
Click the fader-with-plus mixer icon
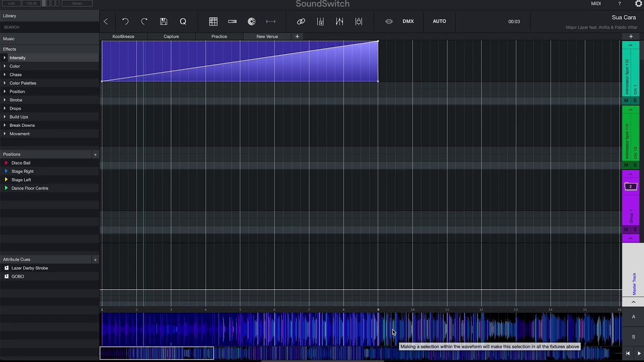point(320,22)
